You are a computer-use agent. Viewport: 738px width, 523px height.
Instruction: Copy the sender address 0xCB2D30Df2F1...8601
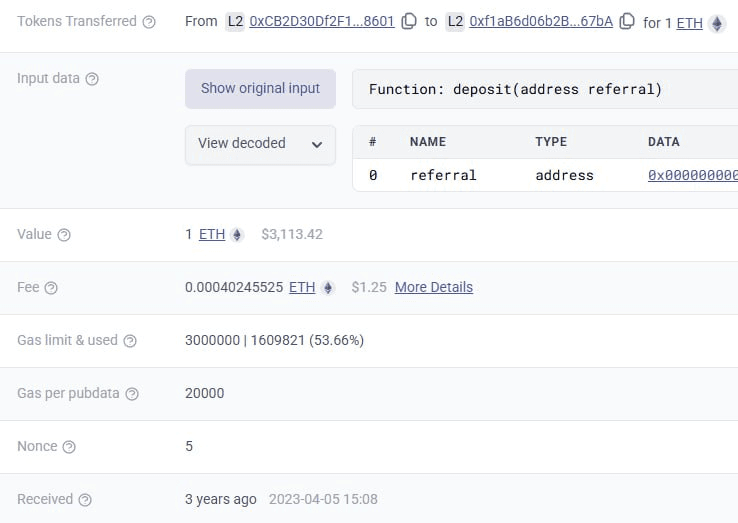409,22
